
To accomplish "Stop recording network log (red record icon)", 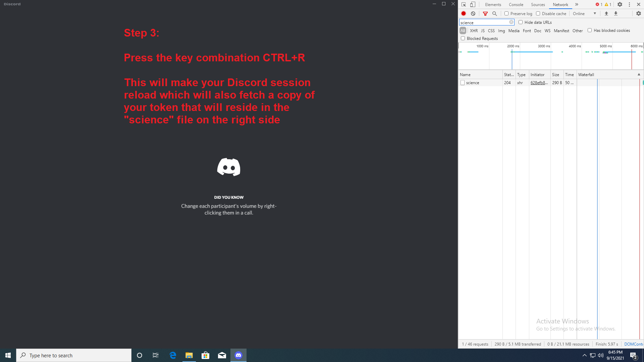I will click(464, 13).
